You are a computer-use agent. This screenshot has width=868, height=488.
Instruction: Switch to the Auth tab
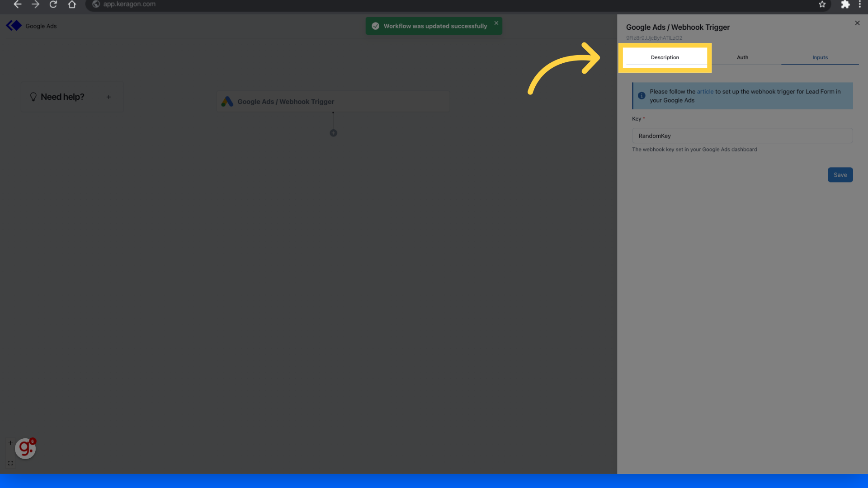(742, 57)
